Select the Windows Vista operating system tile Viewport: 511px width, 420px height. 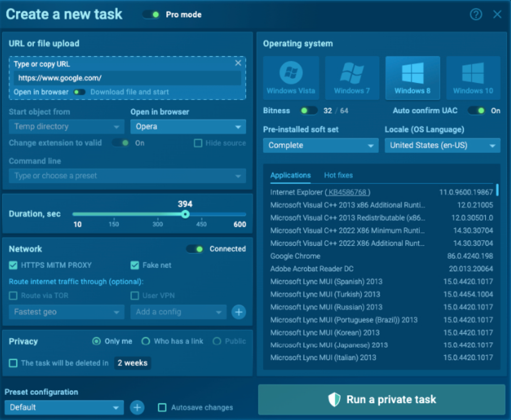[x=291, y=78]
